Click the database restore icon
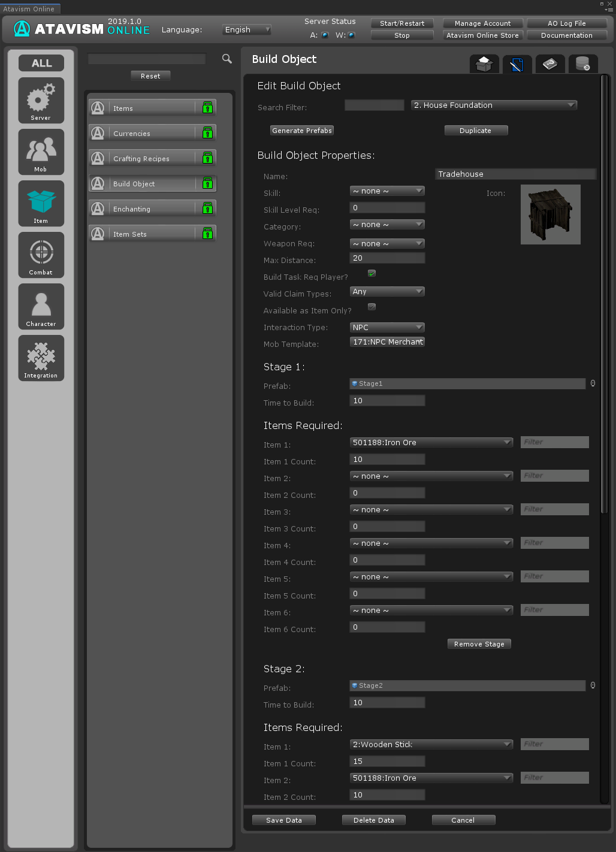The image size is (616, 852). 582,64
